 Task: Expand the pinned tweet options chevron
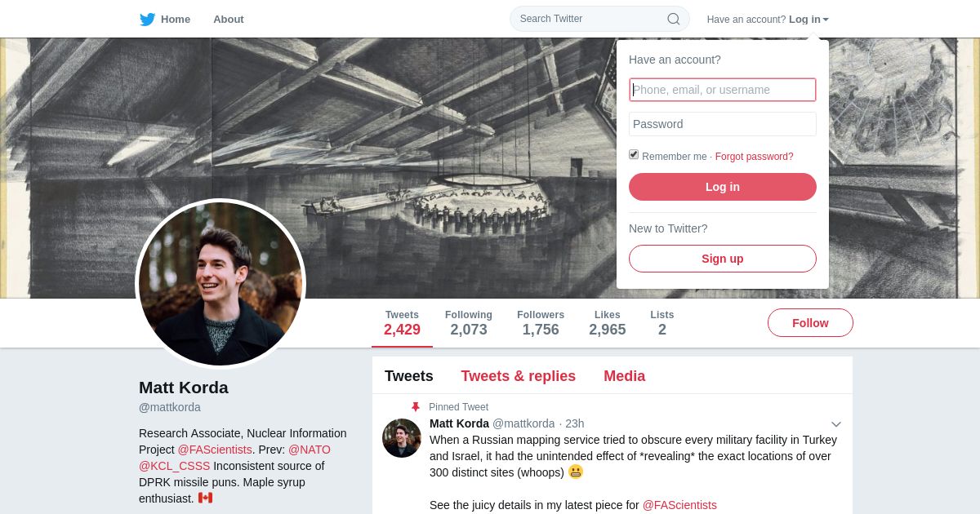(x=835, y=424)
